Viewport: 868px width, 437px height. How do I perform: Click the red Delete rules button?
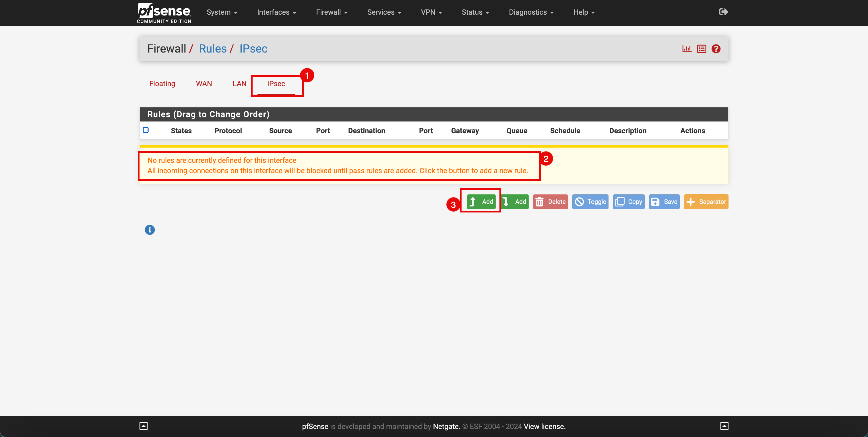(x=550, y=202)
